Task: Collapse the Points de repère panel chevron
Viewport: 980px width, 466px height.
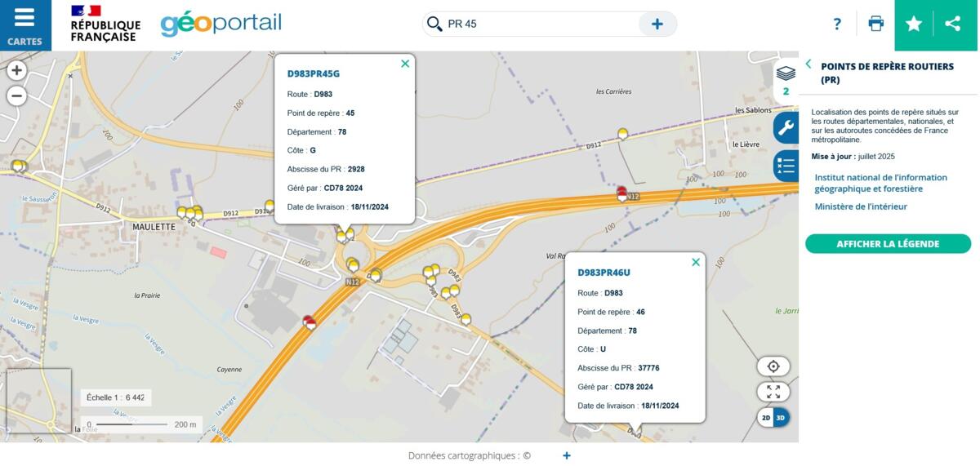Action: coord(808,64)
